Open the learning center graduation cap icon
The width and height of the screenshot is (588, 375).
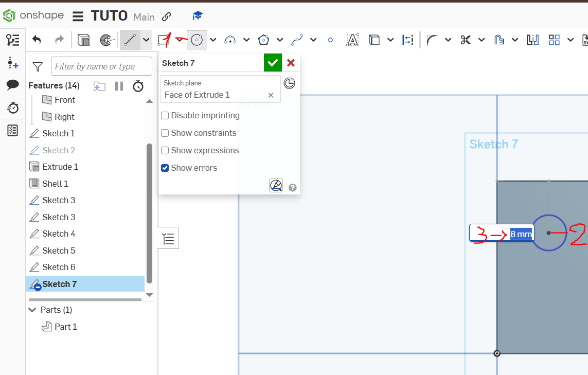198,16
